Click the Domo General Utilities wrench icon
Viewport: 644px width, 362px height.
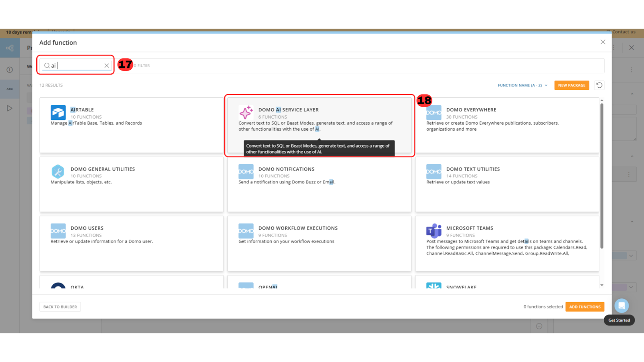(58, 172)
